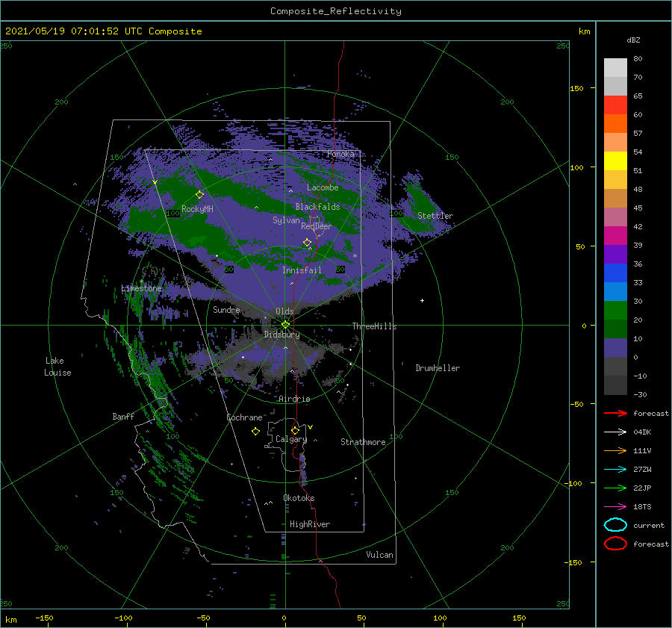
Task: Click the Limestone label
Action: 141,288
